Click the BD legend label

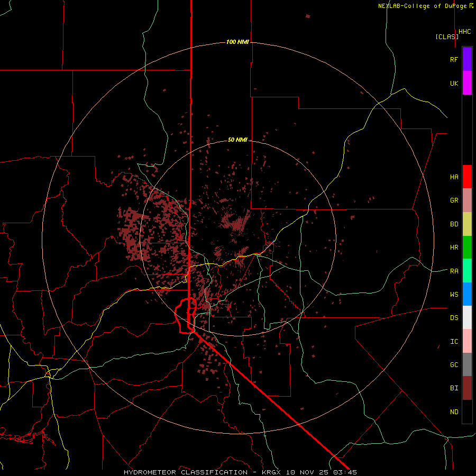[x=454, y=224]
